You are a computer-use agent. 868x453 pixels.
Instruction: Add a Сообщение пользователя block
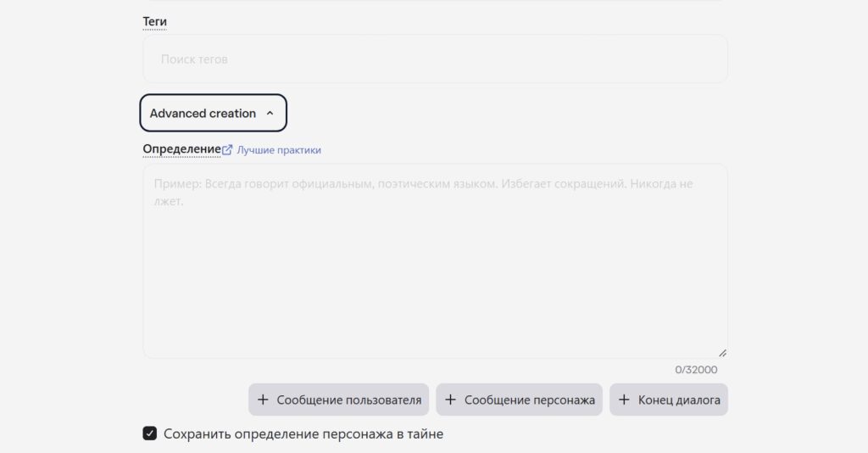click(x=339, y=400)
